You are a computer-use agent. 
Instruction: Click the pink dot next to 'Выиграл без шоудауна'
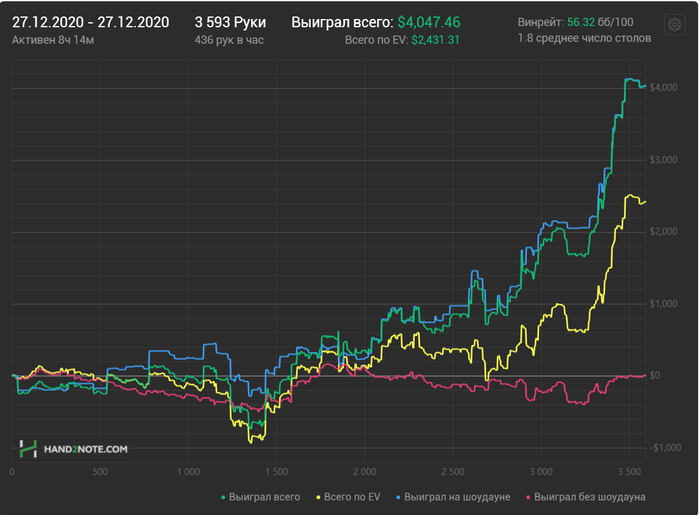(528, 497)
